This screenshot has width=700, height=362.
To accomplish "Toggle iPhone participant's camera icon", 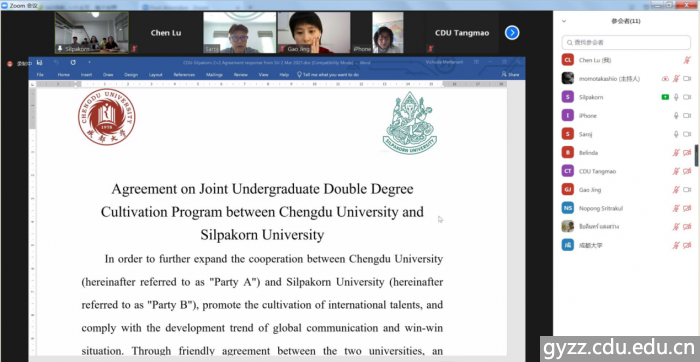I will pos(687,116).
